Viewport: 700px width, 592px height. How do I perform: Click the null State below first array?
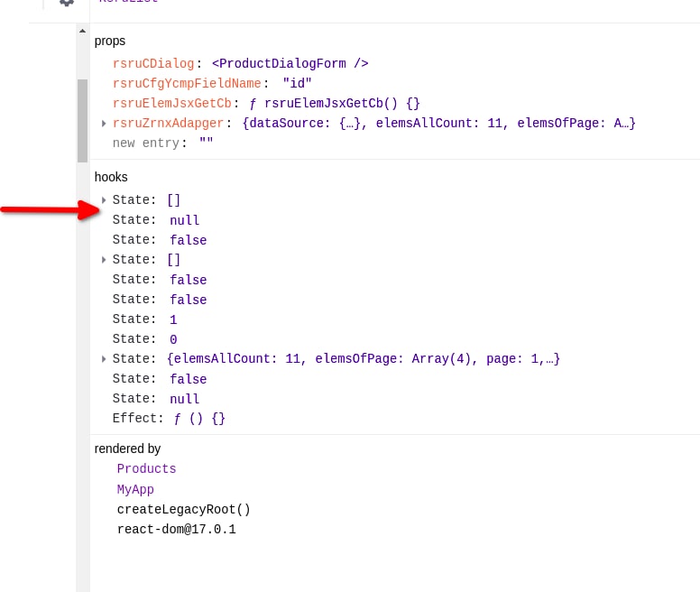(155, 220)
